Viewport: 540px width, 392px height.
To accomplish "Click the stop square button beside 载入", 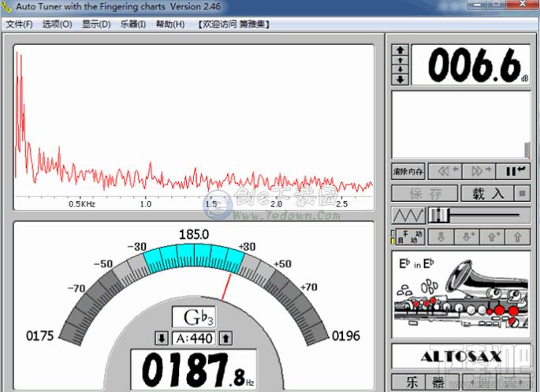I will pos(522,193).
